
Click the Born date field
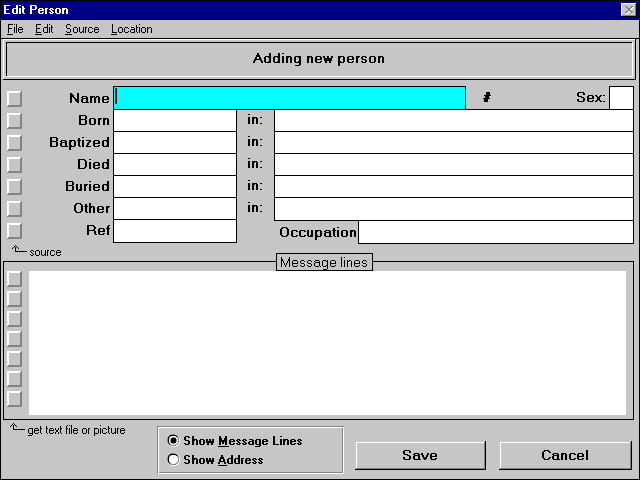[x=174, y=120]
